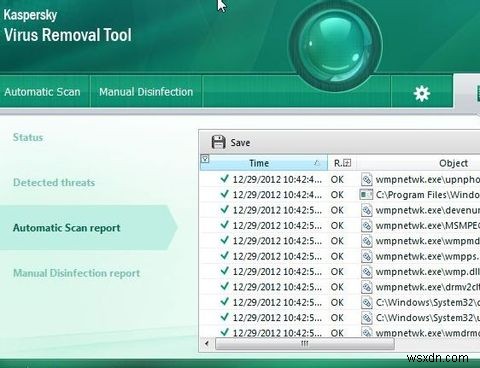The image size is (480, 368).
Task: Click the R. column expand icon
Action: click(x=347, y=163)
